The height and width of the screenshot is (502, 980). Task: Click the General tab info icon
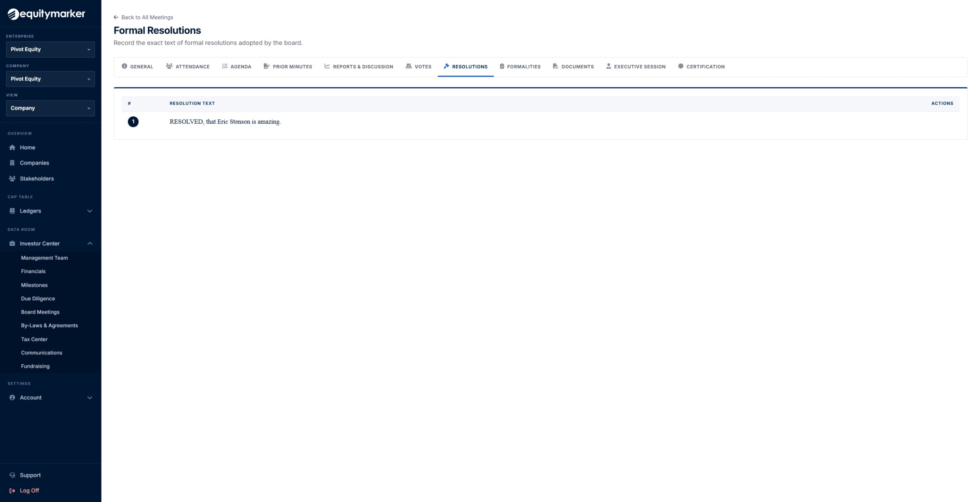click(124, 66)
